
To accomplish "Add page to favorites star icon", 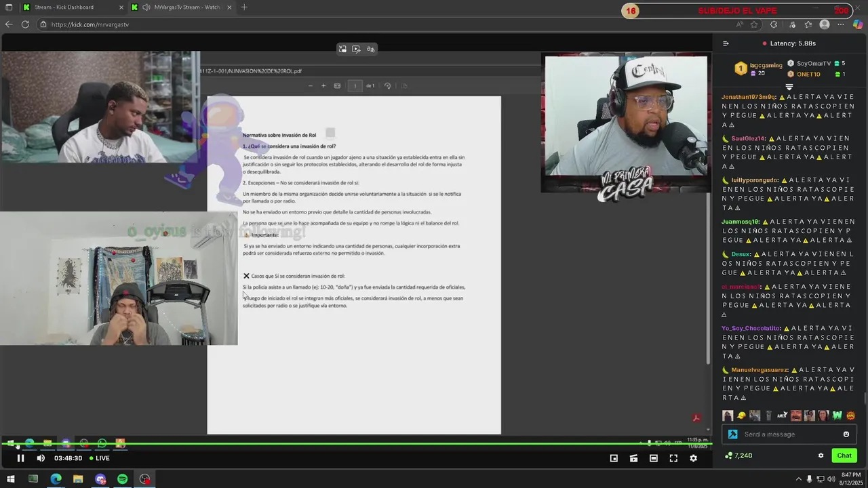I will [x=754, y=24].
